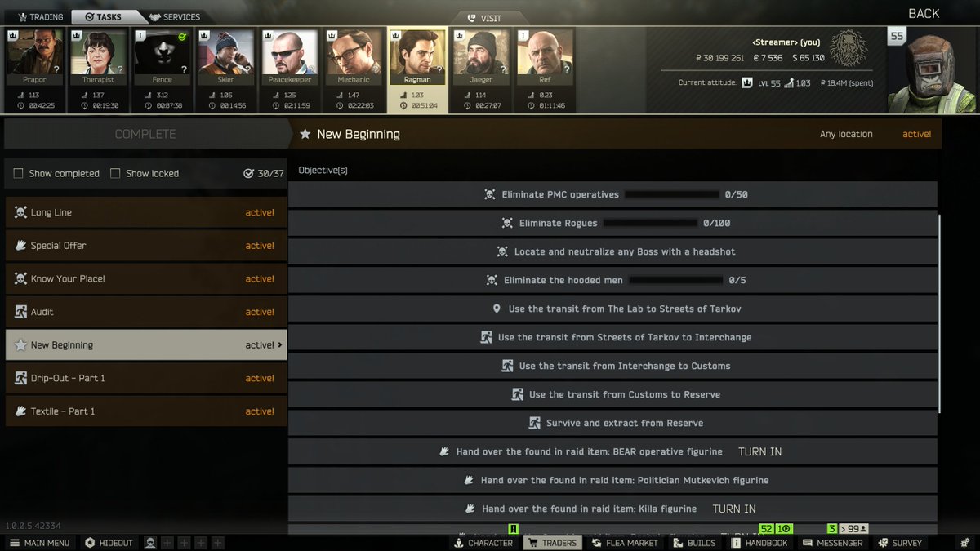Image resolution: width=980 pixels, height=551 pixels.
Task: Select the Long Line task
Action: coord(146,212)
